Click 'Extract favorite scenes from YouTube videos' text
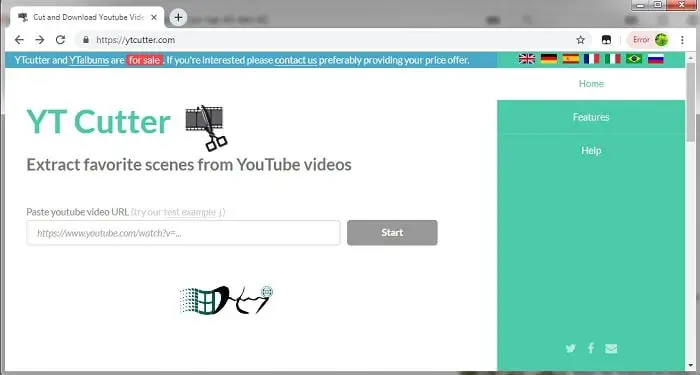This screenshot has height=375, width=700. [x=189, y=165]
